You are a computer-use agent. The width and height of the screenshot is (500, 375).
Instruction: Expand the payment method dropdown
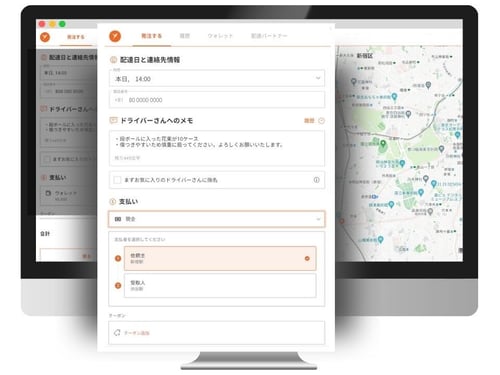coord(217,219)
